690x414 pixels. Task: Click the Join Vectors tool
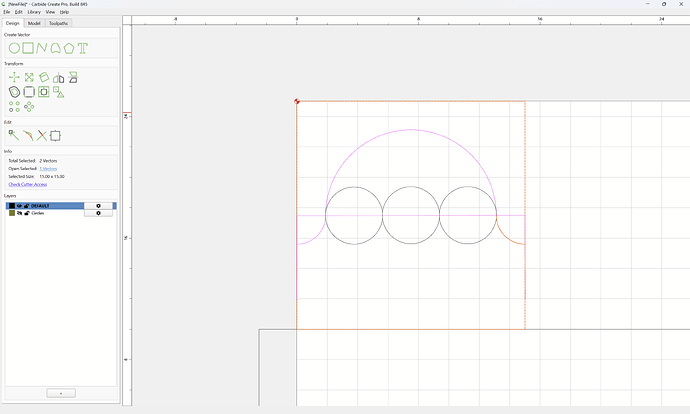click(x=28, y=135)
